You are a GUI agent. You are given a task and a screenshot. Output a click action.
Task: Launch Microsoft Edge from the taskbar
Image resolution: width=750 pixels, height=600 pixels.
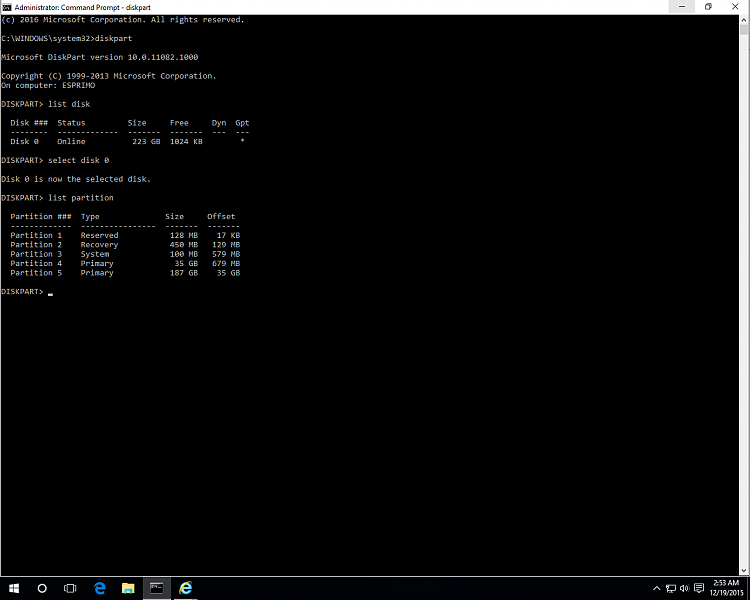(x=99, y=588)
